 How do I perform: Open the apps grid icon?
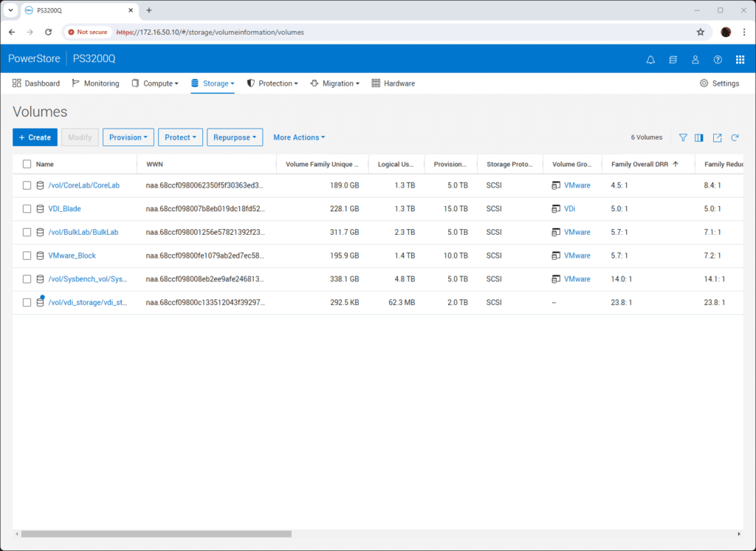(x=740, y=59)
